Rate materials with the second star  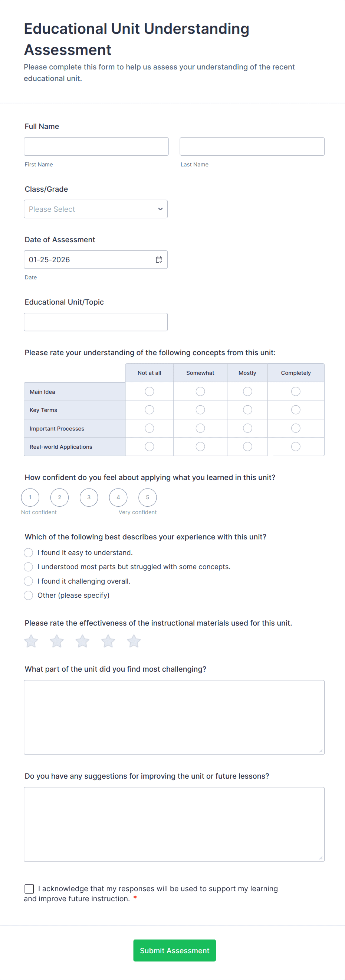[57, 641]
